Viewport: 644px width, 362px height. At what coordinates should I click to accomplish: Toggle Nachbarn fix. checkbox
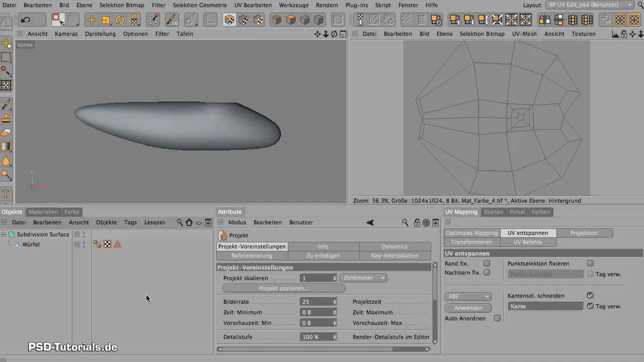pyautogui.click(x=487, y=273)
